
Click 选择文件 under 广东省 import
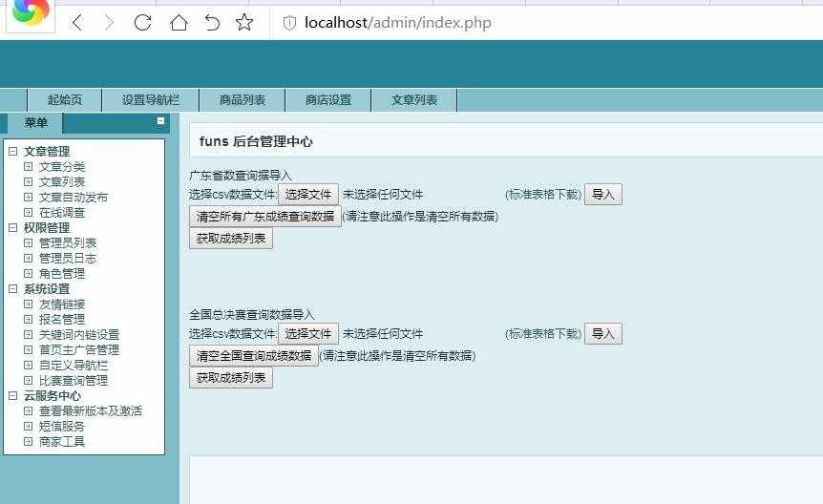[308, 195]
